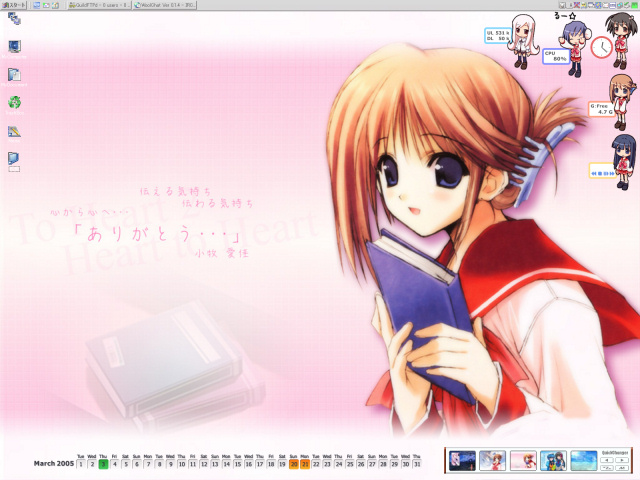Click the previous arrow in wallpaper changer
The height and width of the screenshot is (480, 640).
point(607,460)
